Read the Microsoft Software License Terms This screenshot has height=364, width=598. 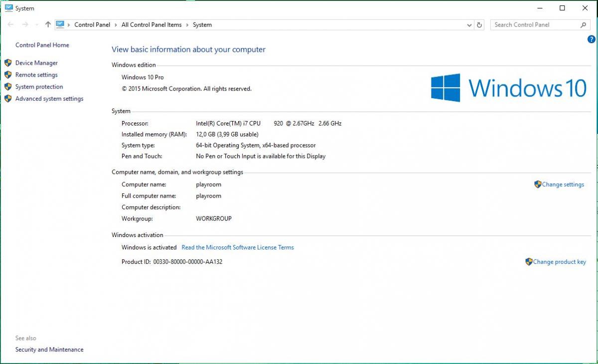238,247
